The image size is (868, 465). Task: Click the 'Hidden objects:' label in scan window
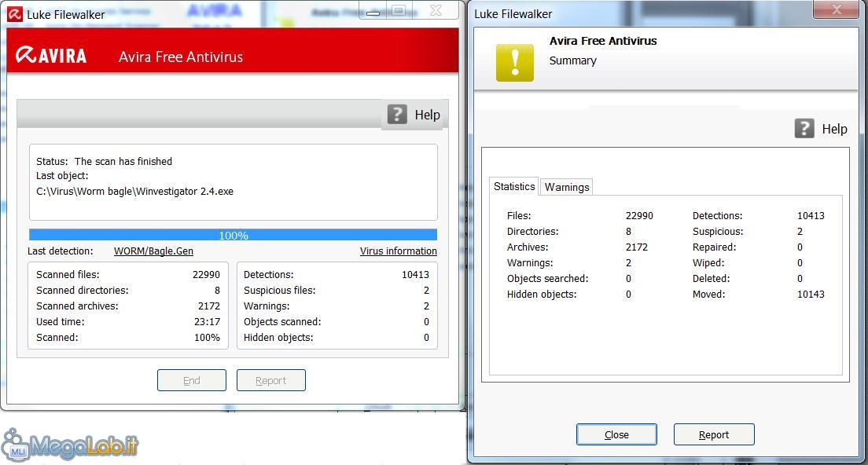click(278, 337)
